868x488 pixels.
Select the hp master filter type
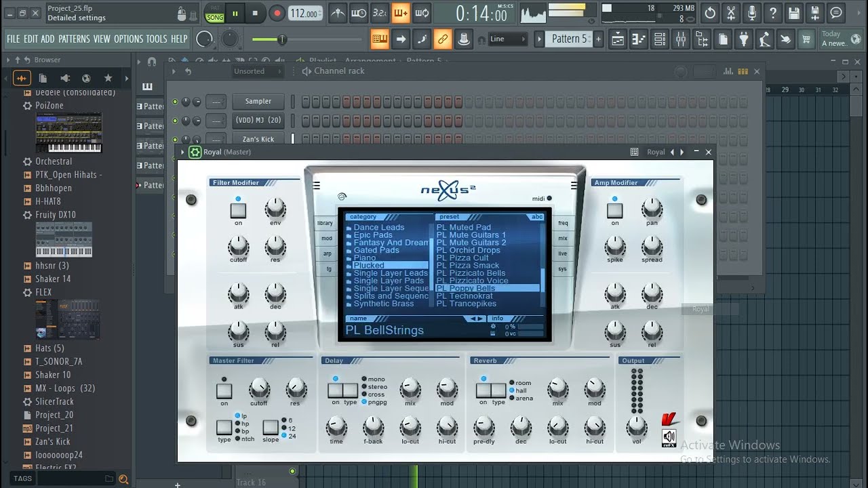(241, 423)
